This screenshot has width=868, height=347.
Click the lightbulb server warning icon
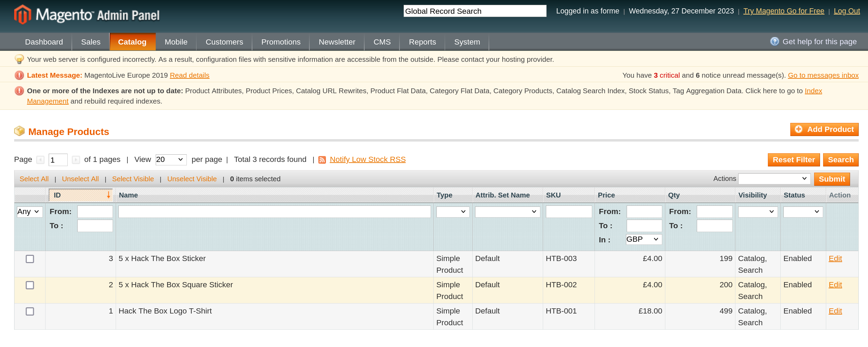pyautogui.click(x=19, y=59)
